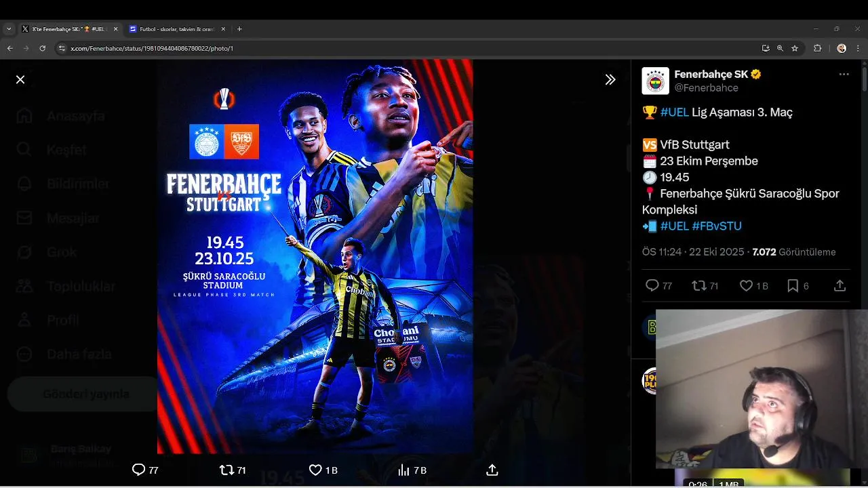Open the #FBvSTU hashtag link

pos(717,226)
